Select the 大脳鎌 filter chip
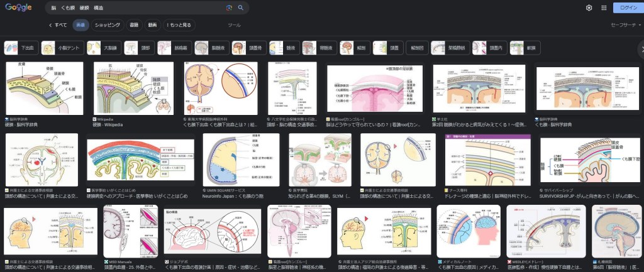This screenshot has height=272, width=644. [103, 48]
